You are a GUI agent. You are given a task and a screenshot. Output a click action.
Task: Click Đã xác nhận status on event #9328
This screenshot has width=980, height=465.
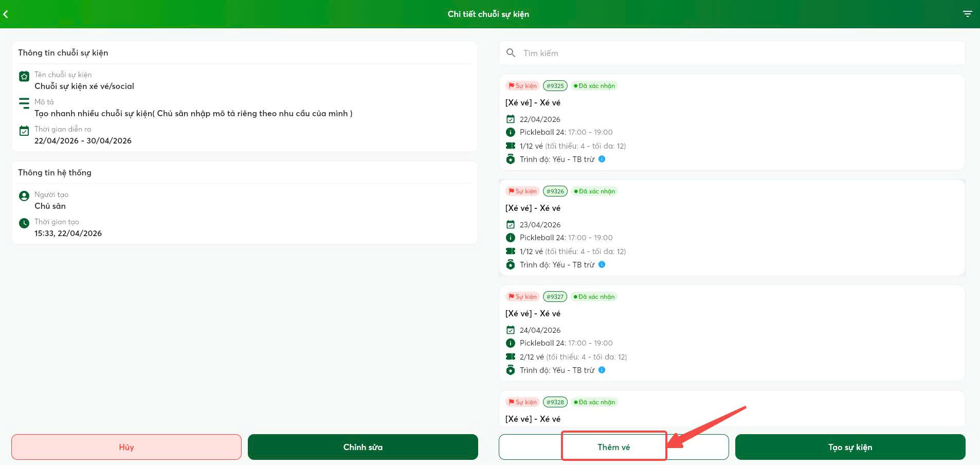point(594,402)
